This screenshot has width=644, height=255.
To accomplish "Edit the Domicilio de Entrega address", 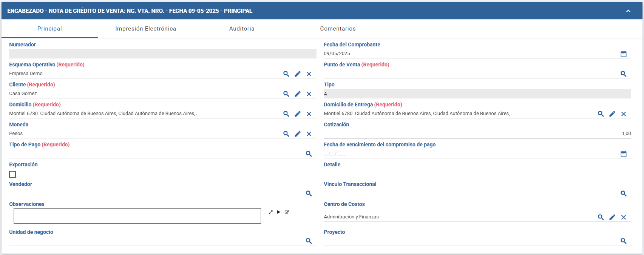I will click(612, 114).
